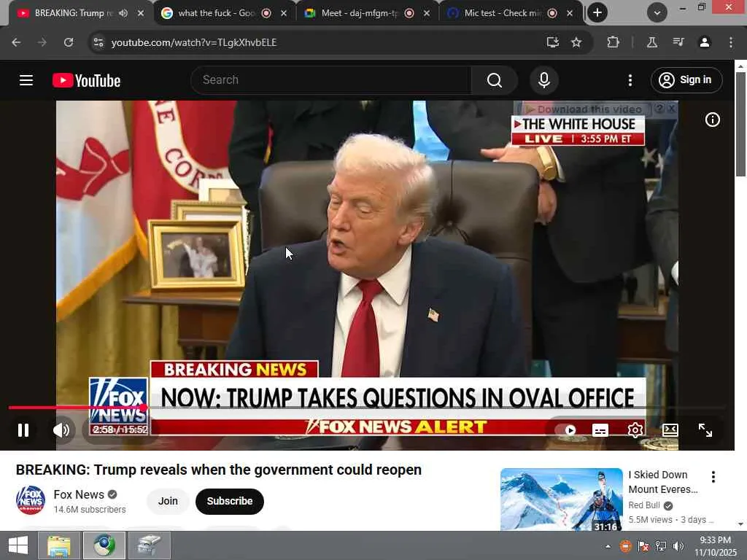The width and height of the screenshot is (747, 560).
Task: Open the Chrome profile icon
Action: (x=705, y=42)
